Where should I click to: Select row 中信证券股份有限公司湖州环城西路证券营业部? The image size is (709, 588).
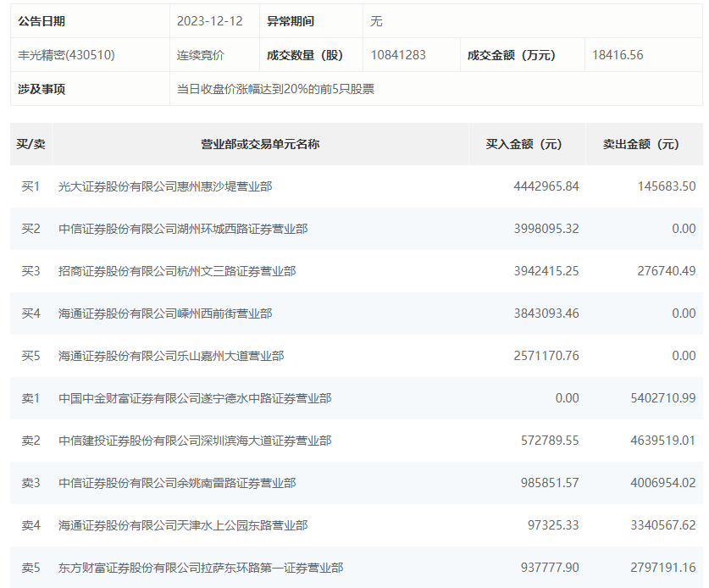(357, 229)
